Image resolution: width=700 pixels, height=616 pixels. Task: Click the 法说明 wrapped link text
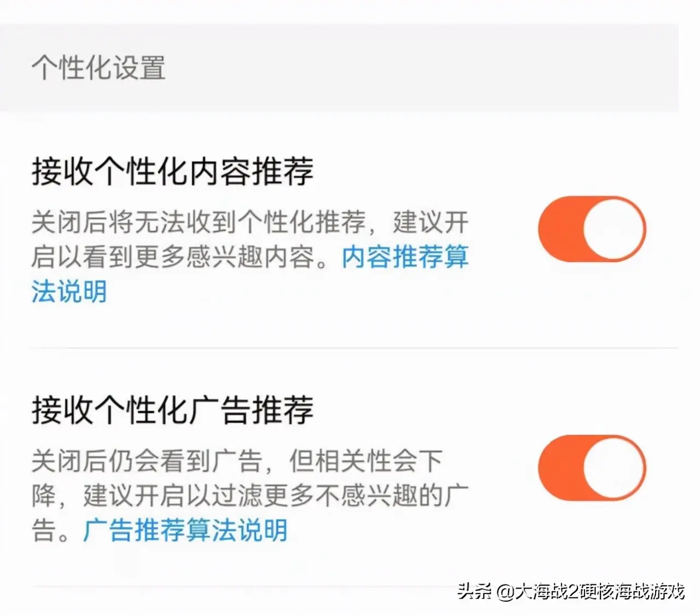69,291
